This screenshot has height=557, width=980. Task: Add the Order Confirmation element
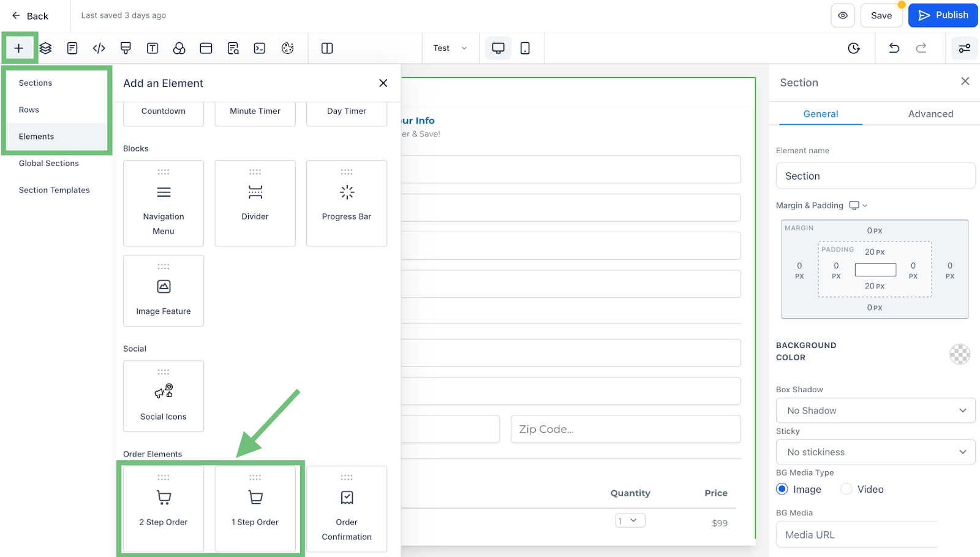[x=347, y=509]
